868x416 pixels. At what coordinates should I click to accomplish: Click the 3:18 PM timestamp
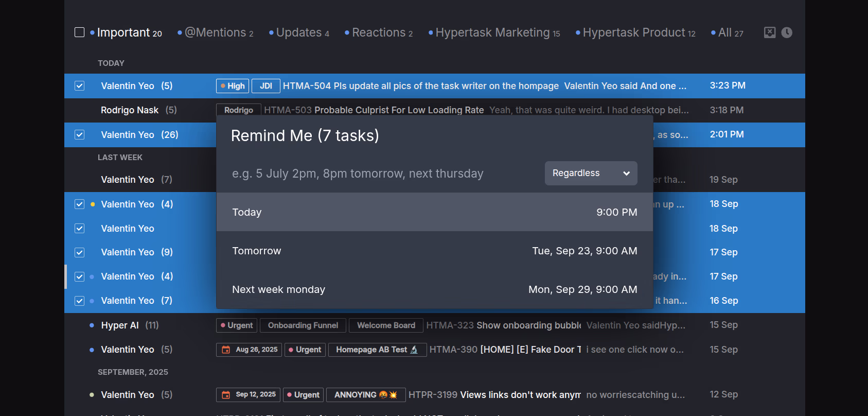727,110
